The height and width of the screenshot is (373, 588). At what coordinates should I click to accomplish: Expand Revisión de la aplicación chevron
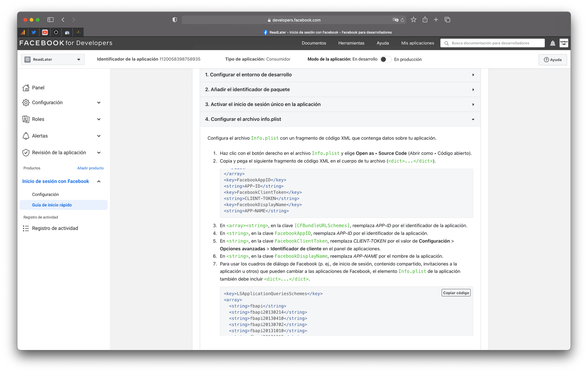[x=99, y=153]
